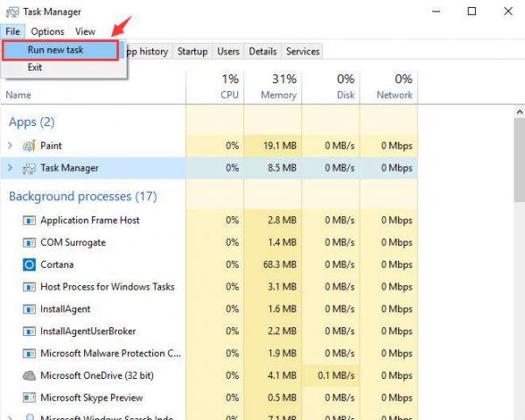
Task: Select Host Process for Windows Tasks row
Action: click(x=209, y=287)
